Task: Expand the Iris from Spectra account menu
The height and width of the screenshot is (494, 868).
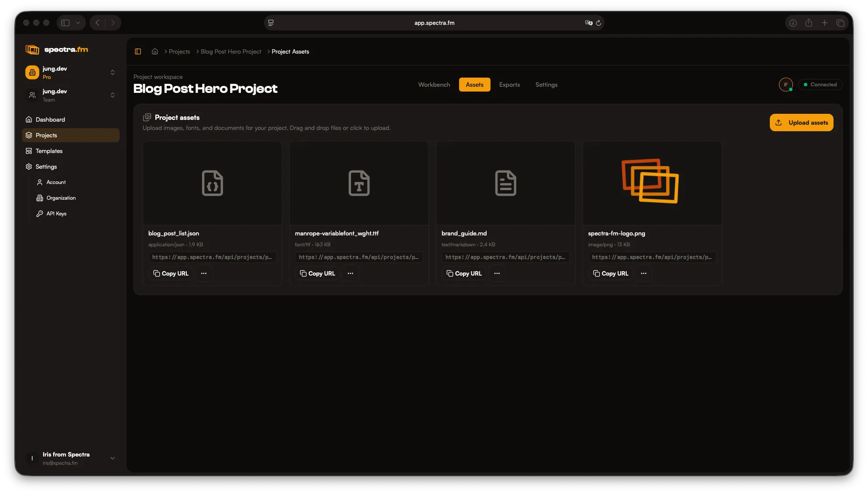Action: pyautogui.click(x=113, y=458)
